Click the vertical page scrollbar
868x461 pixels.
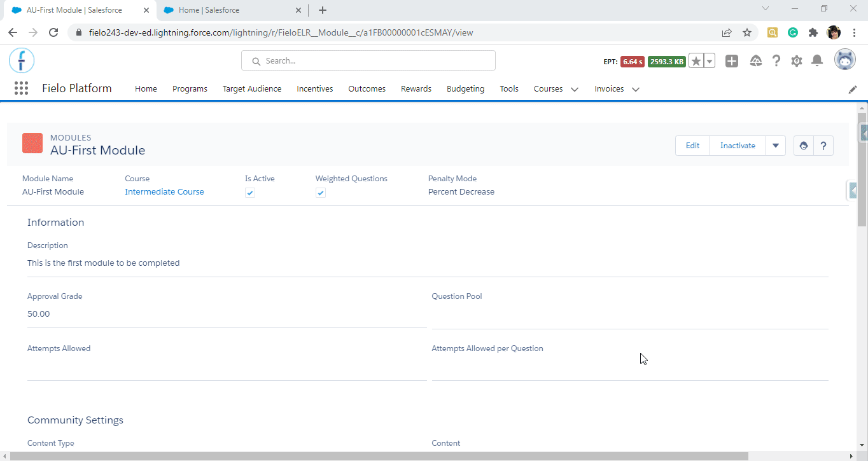(x=862, y=170)
